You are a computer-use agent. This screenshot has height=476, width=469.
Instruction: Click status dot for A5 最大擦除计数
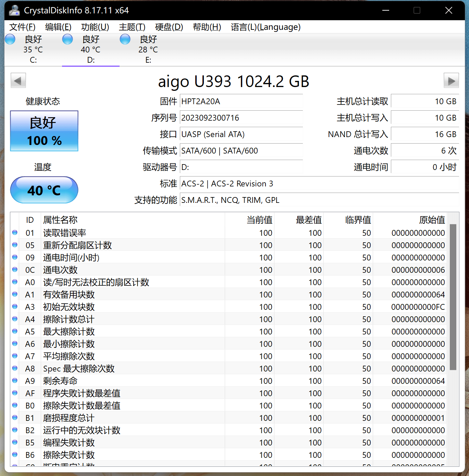point(15,331)
